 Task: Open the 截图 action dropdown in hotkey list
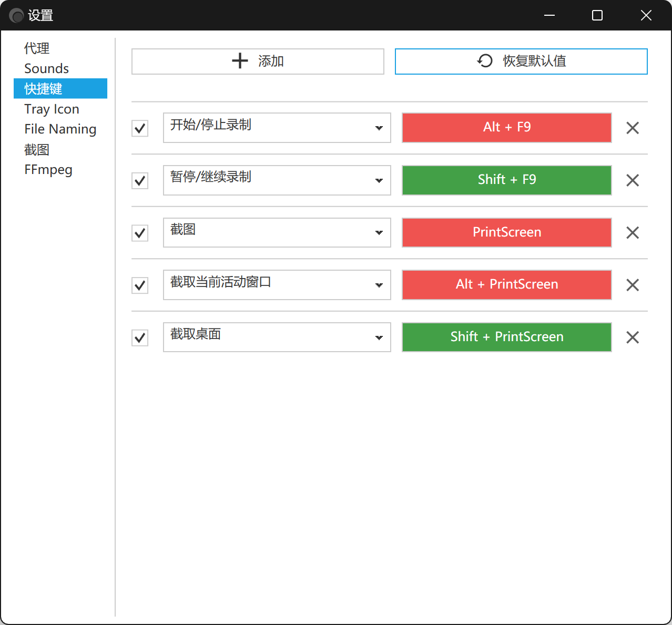[277, 232]
